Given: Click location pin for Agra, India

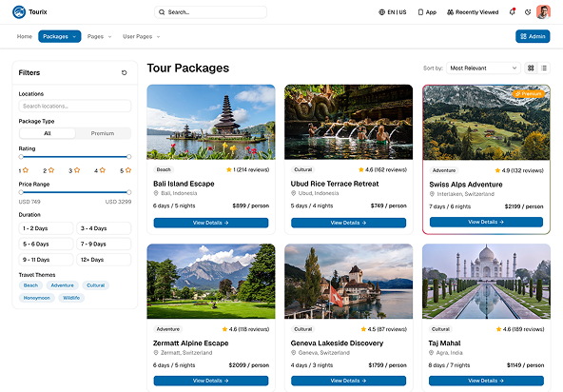Looking at the screenshot, I should pos(431,353).
